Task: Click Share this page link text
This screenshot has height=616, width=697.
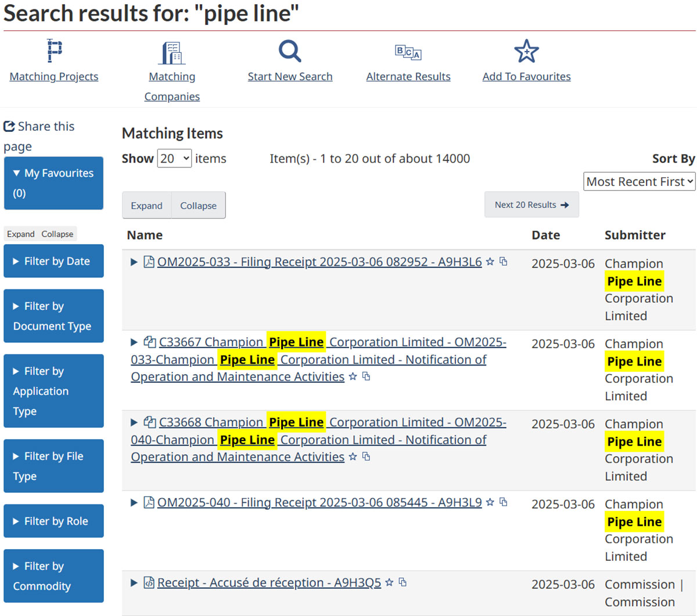Action: click(39, 136)
